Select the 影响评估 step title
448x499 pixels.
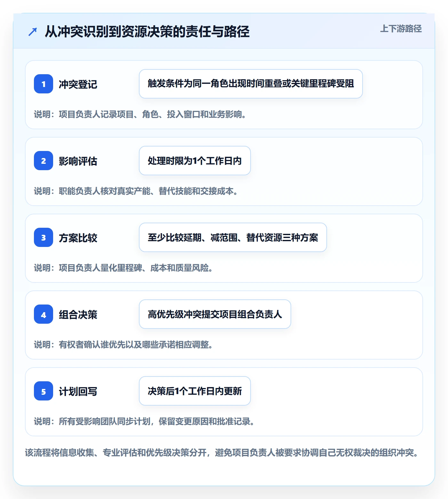click(78, 161)
